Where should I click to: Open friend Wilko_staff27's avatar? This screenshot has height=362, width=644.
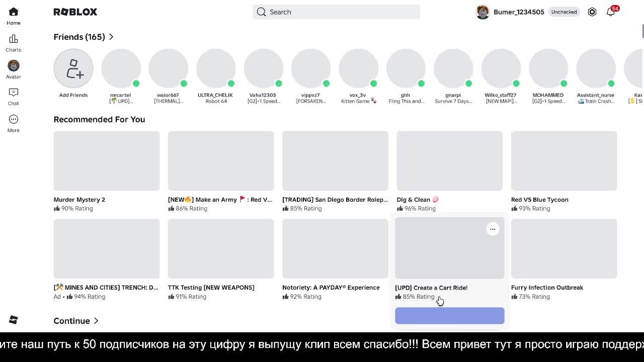click(501, 69)
